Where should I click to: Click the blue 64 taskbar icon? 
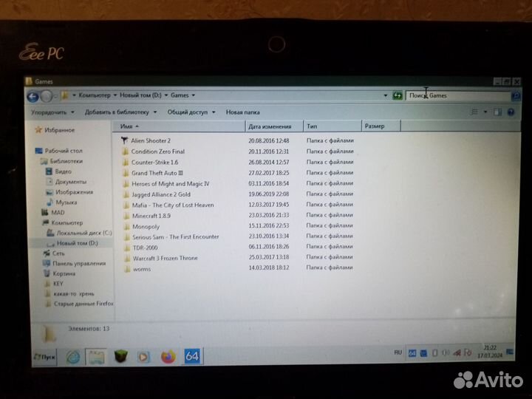point(192,356)
